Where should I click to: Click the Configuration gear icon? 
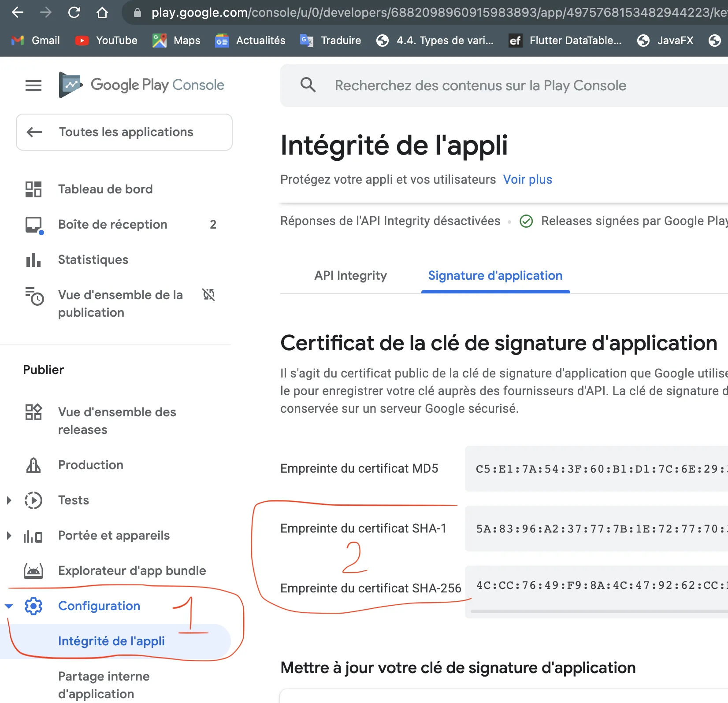pos(33,606)
